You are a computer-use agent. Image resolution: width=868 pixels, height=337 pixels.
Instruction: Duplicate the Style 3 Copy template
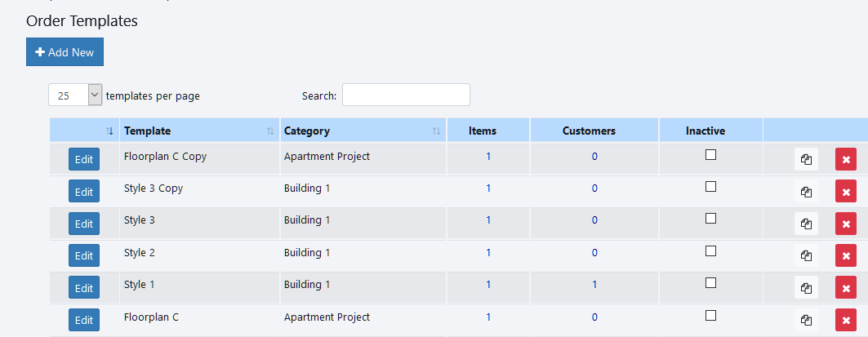point(806,192)
